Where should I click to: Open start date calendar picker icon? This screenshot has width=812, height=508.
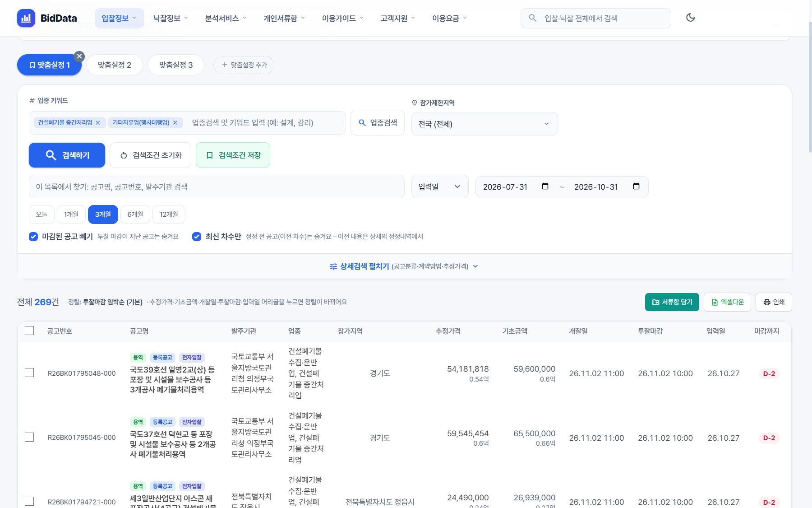[x=545, y=186]
